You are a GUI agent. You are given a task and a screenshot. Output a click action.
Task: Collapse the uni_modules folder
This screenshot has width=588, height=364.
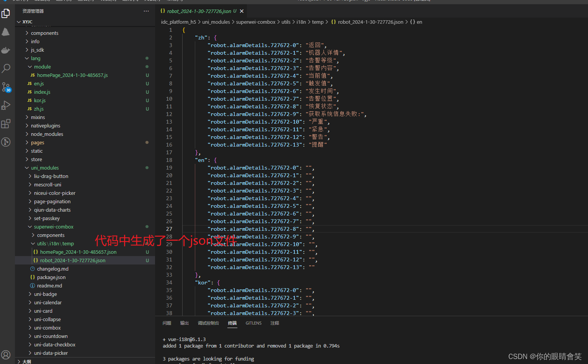coord(27,168)
